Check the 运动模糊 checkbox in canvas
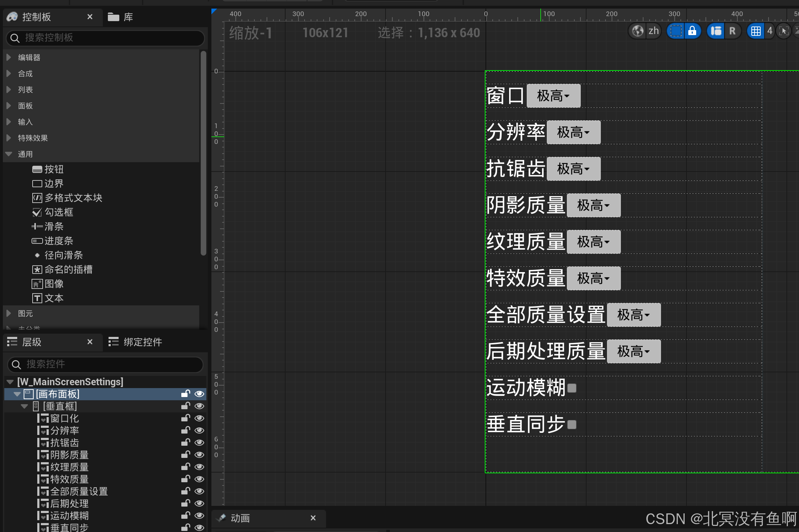799x532 pixels. pyautogui.click(x=572, y=388)
